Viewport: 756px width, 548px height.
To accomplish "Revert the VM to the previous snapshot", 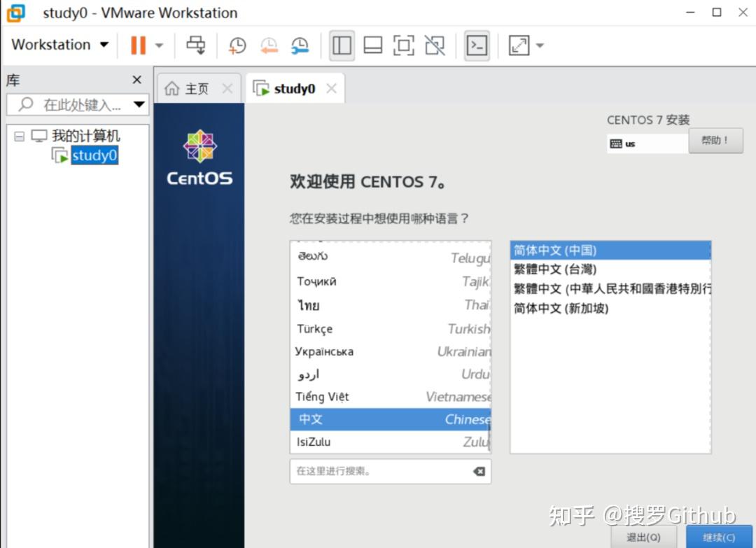I will click(269, 45).
